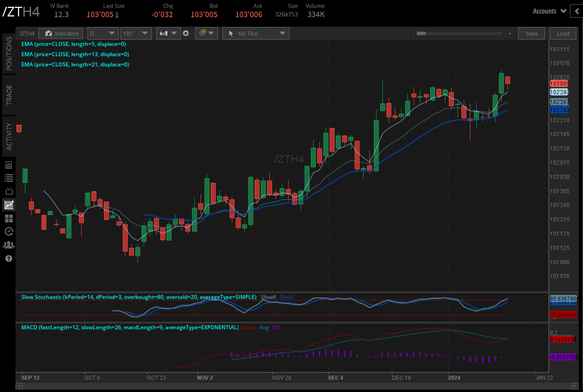Click the JAN 22 date axis label
This screenshot has height=392, width=583.
coord(544,378)
